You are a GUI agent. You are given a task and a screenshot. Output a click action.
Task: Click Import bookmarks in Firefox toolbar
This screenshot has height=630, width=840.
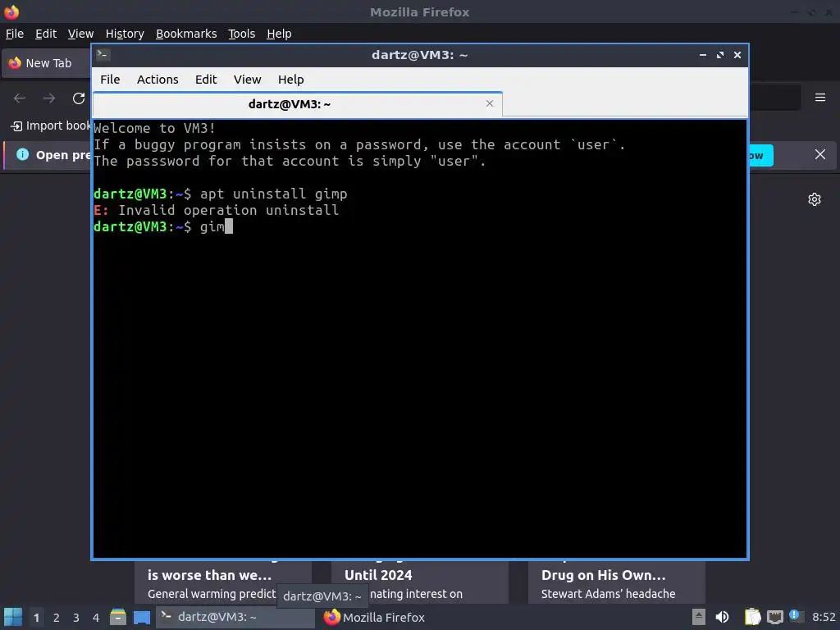51,126
